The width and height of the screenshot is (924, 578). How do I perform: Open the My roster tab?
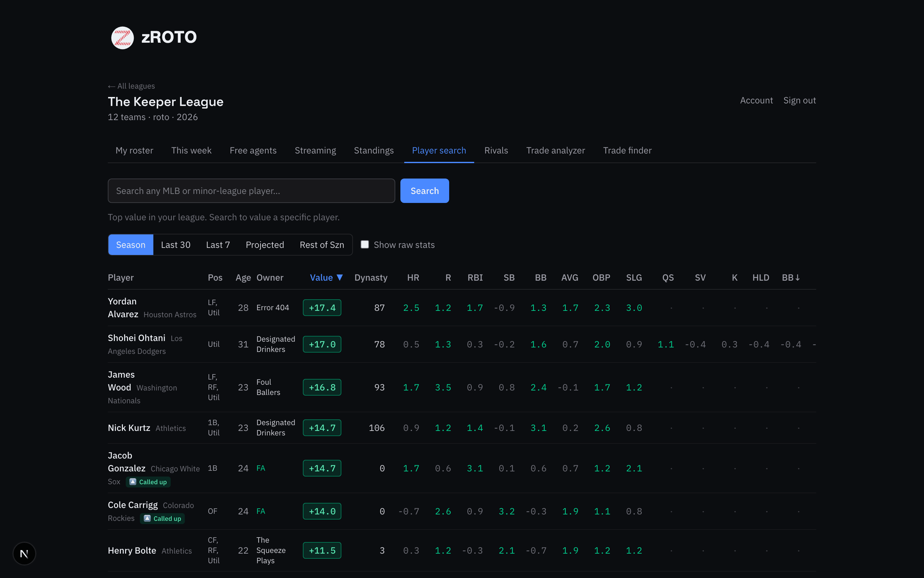pyautogui.click(x=134, y=150)
